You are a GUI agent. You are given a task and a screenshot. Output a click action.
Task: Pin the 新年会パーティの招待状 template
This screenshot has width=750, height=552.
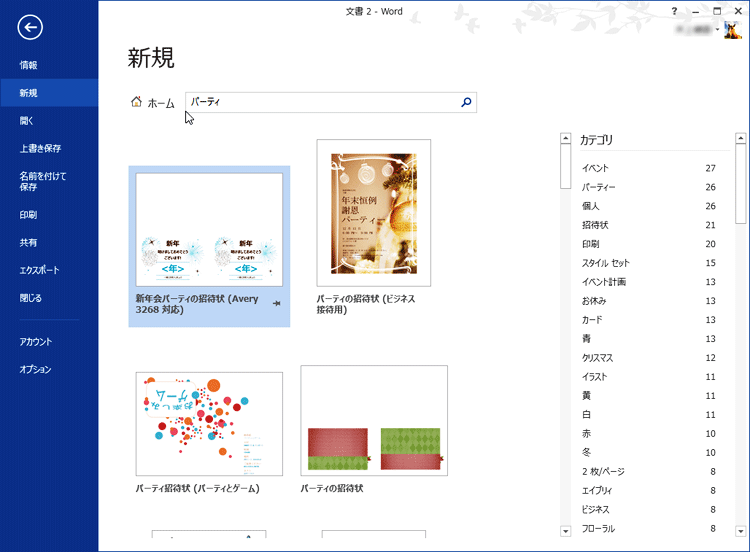tap(276, 303)
